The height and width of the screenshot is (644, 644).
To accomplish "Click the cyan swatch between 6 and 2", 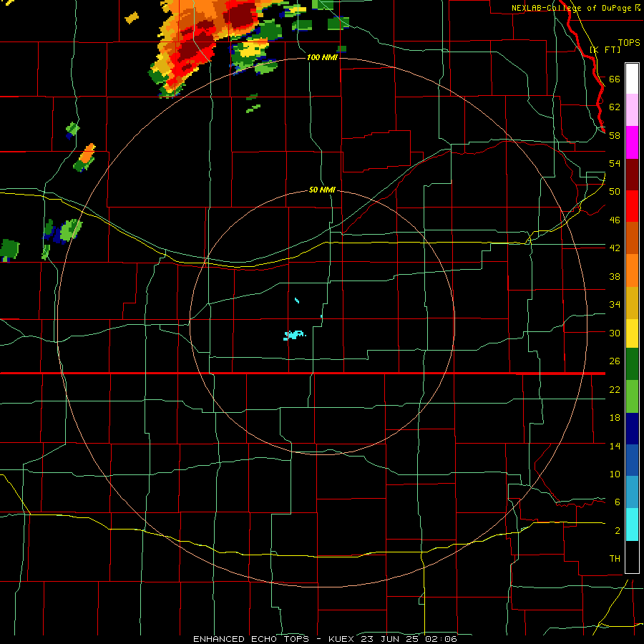I will coord(632,525).
